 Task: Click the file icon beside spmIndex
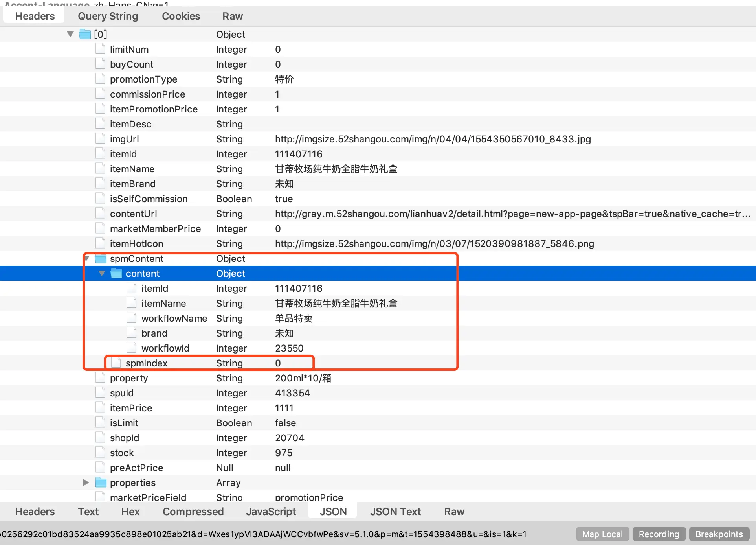click(x=116, y=363)
